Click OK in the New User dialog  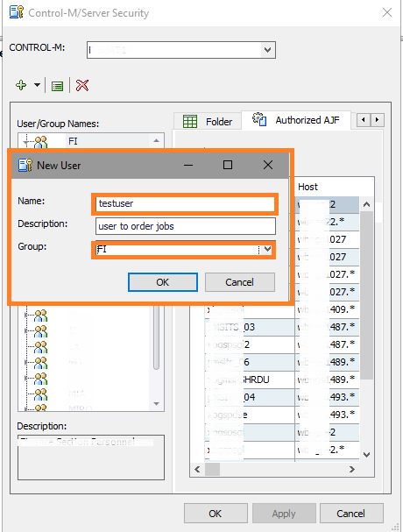pyautogui.click(x=162, y=282)
